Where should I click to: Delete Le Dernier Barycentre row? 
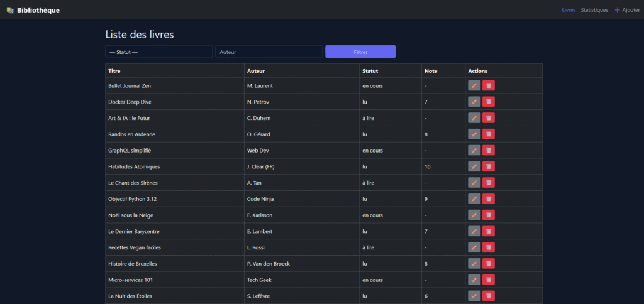pyautogui.click(x=488, y=231)
